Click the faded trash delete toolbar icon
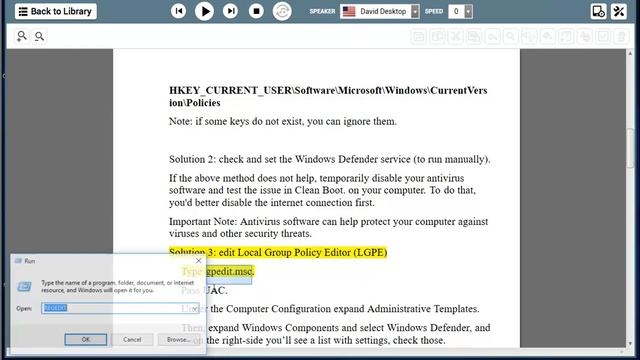This screenshot has height=360, width=640. click(x=621, y=36)
